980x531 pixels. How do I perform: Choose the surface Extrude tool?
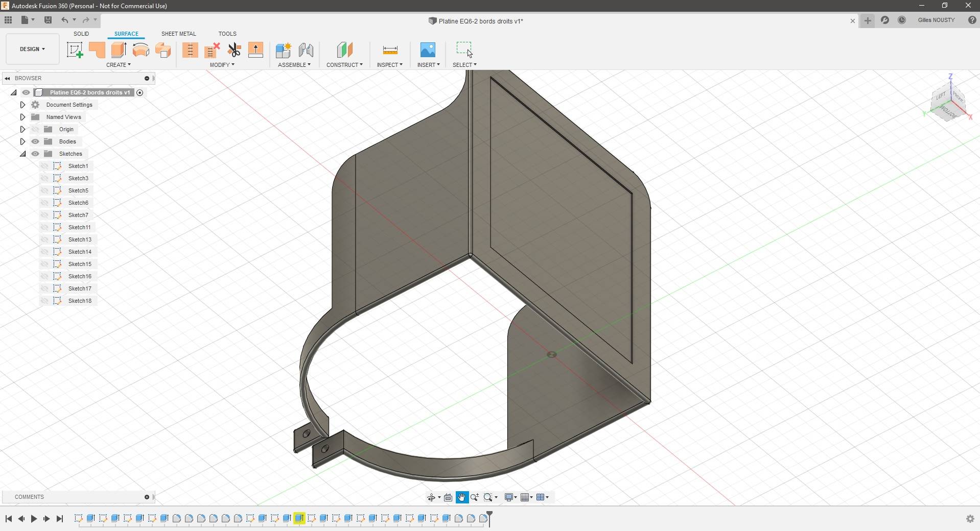tap(119, 50)
